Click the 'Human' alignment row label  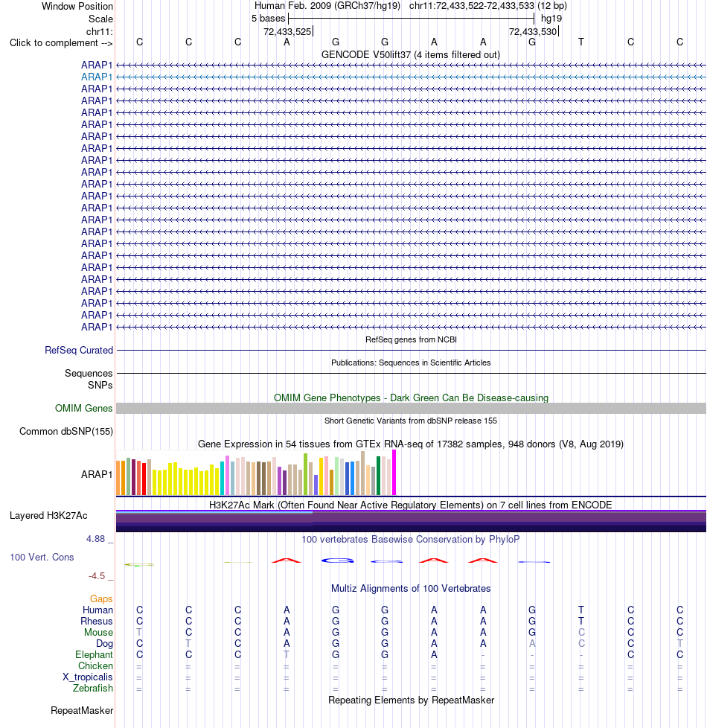point(97,610)
